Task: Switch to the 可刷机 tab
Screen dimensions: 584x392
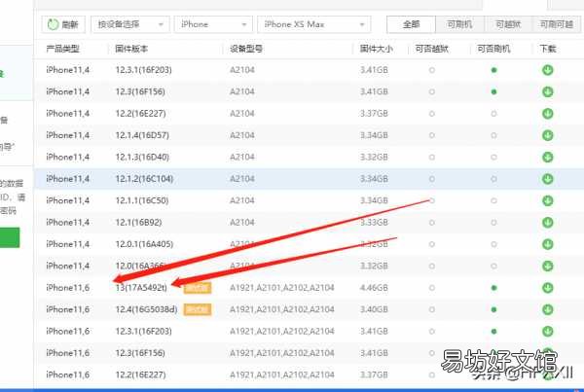Action: tap(459, 24)
